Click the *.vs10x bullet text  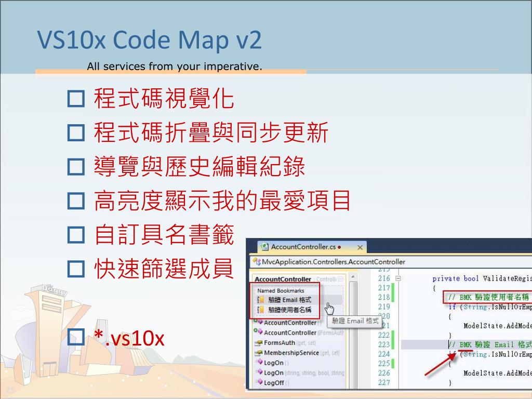tap(129, 338)
